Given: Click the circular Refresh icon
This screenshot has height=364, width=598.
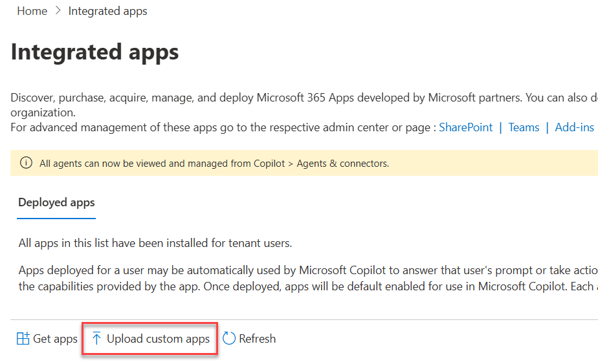Looking at the screenshot, I should point(229,339).
